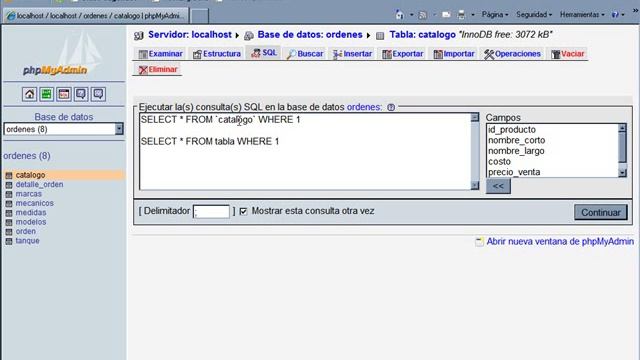
Task: Open the Exportar tab
Action: click(x=402, y=54)
